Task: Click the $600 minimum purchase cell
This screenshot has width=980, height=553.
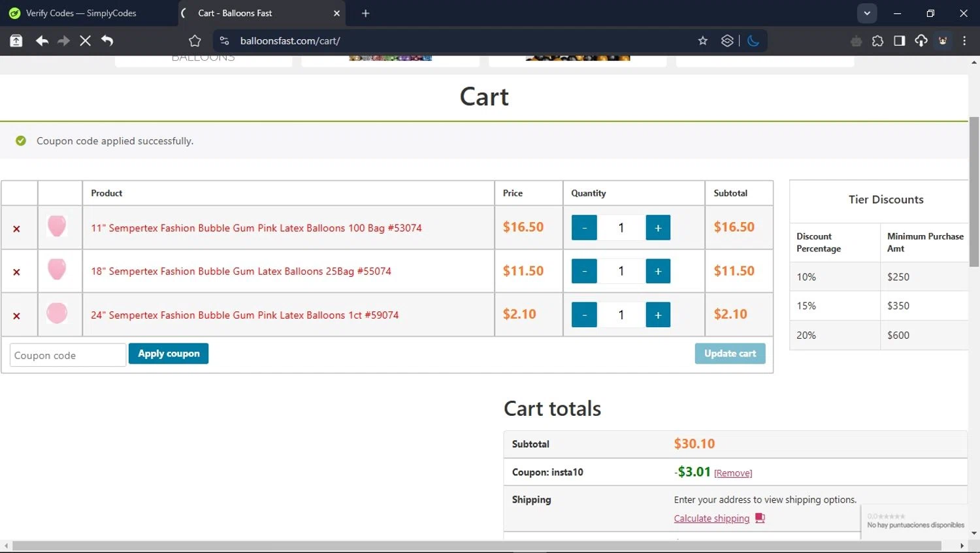Action: [x=924, y=335]
